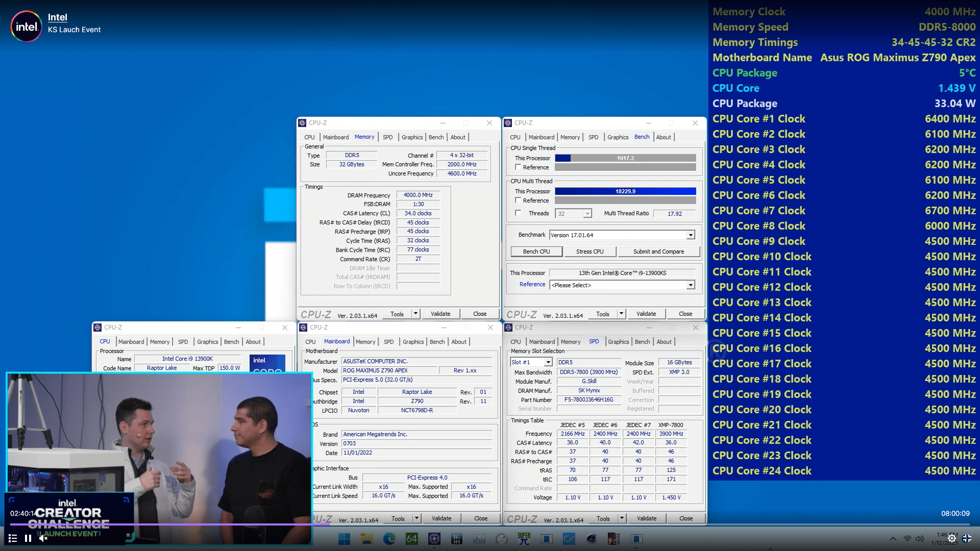Click the Part Number field F5-7800J3646H16G
Image resolution: width=980 pixels, height=551 pixels.
point(589,399)
